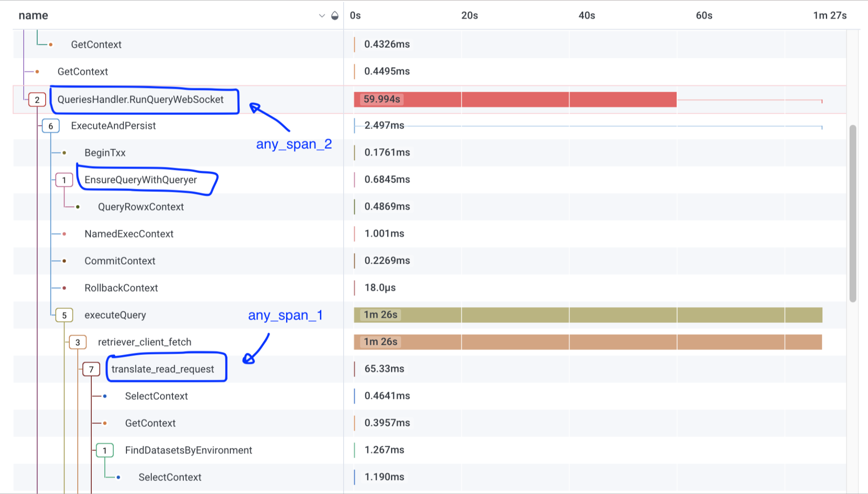Collapse executeQuery span with 5 children

coord(64,315)
